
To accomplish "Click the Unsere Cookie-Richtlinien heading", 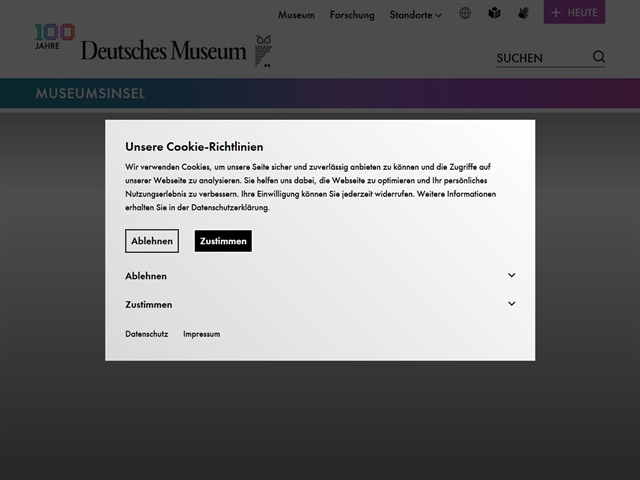I will 194,147.
